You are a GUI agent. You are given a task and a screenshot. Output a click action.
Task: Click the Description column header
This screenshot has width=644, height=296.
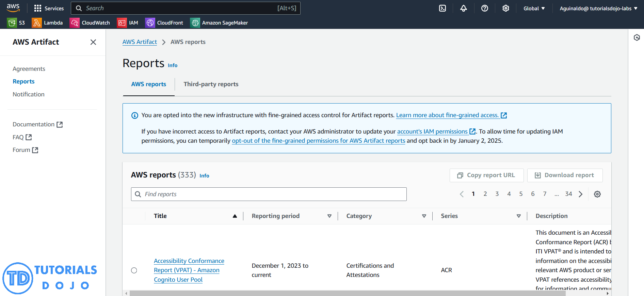(x=551, y=216)
